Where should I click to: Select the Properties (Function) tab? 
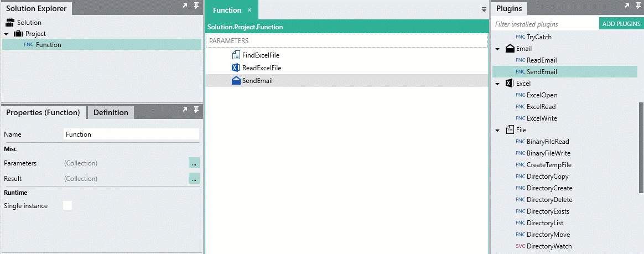coord(43,112)
